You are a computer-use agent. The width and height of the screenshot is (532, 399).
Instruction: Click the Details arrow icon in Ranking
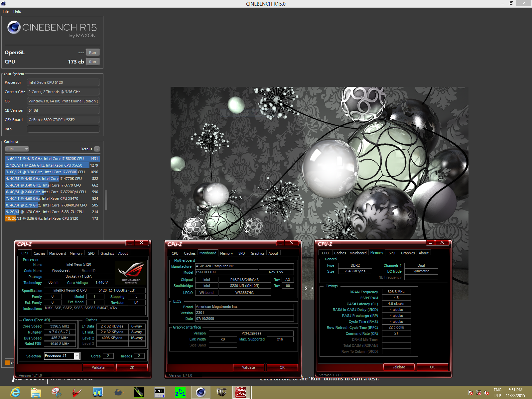pos(97,149)
